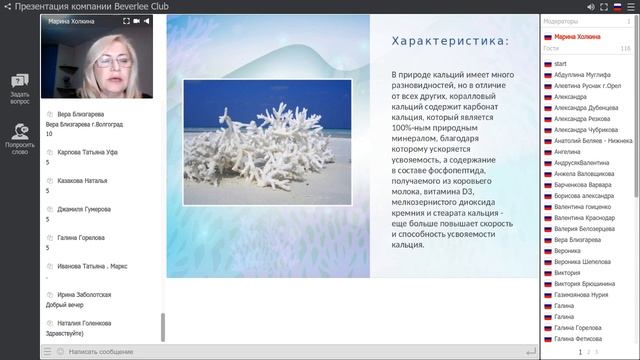
Task: Click reply icon beside Казакова Наталья message
Action: pos(50,181)
